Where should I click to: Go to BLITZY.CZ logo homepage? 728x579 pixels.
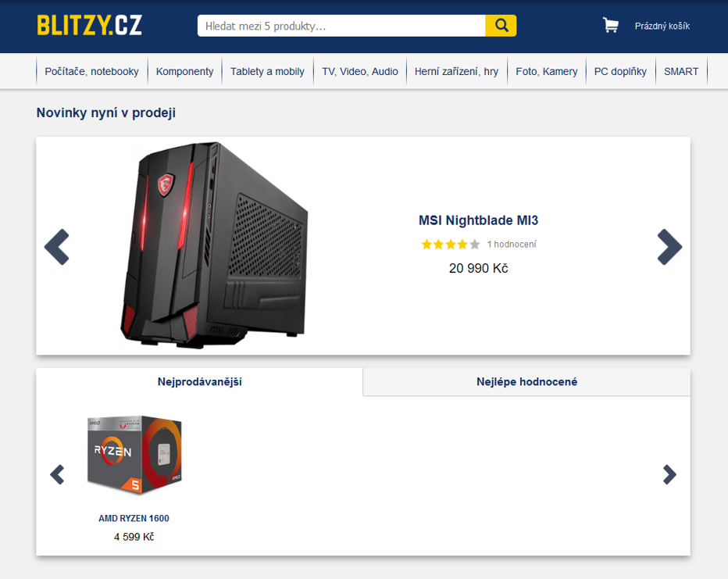[89, 26]
